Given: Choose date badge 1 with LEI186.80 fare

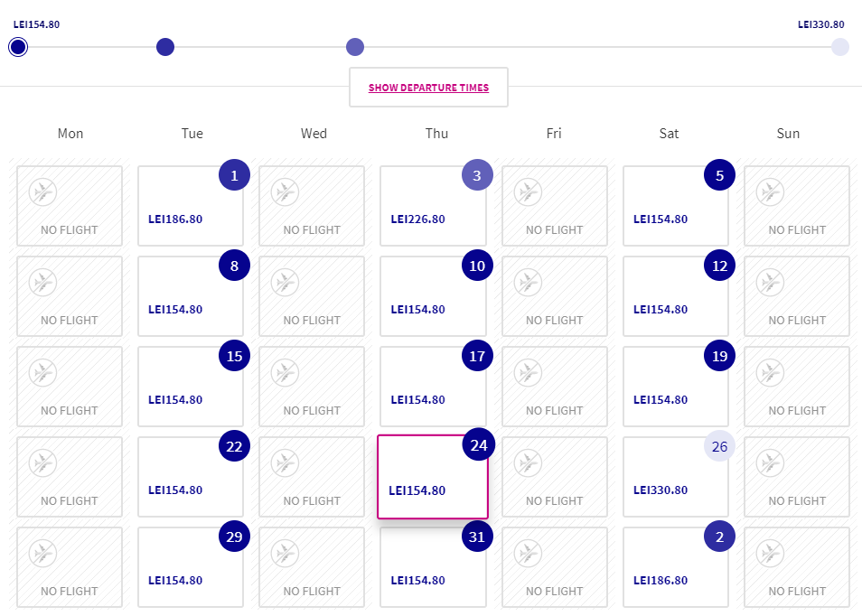Looking at the screenshot, I should 234,175.
